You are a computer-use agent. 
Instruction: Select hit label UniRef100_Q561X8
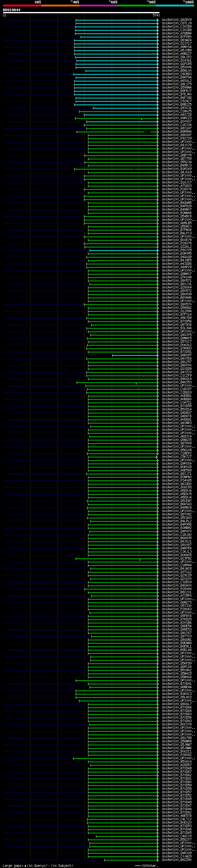(x=176, y=450)
